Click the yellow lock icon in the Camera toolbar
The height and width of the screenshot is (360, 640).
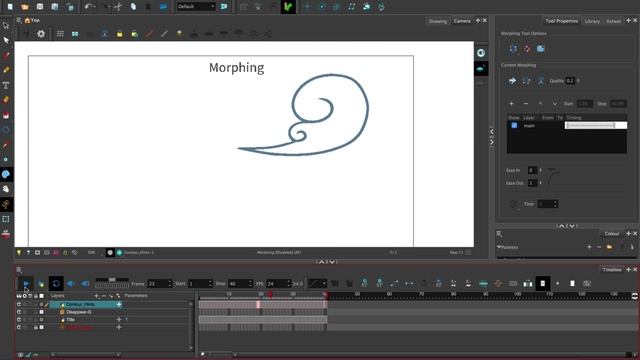click(x=120, y=34)
